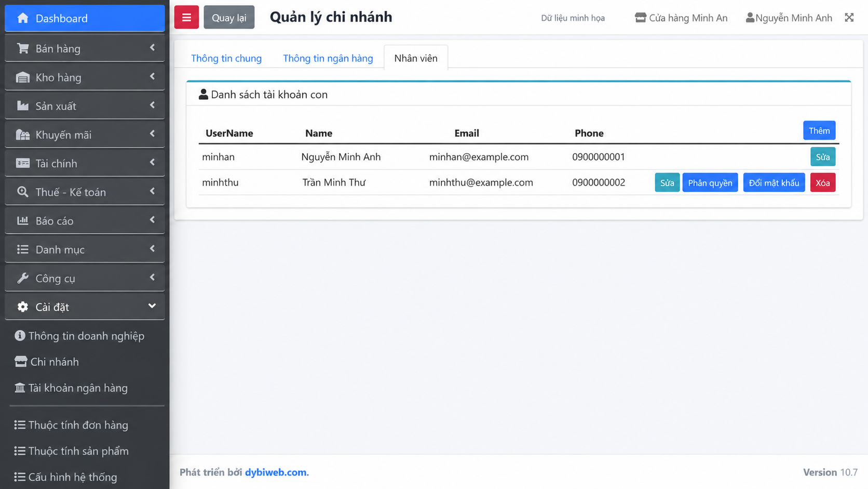Edit the minhthu account with Sửa

[x=667, y=183]
